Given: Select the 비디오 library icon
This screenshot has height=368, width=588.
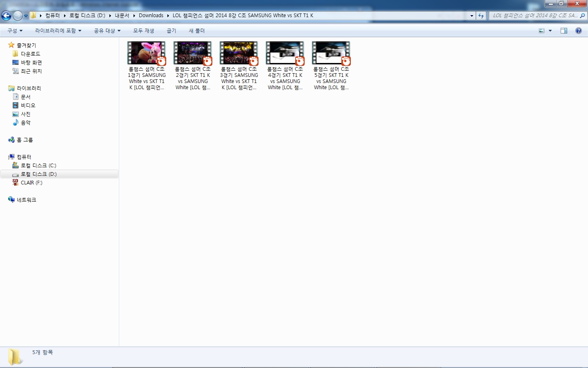Looking at the screenshot, I should [16, 105].
